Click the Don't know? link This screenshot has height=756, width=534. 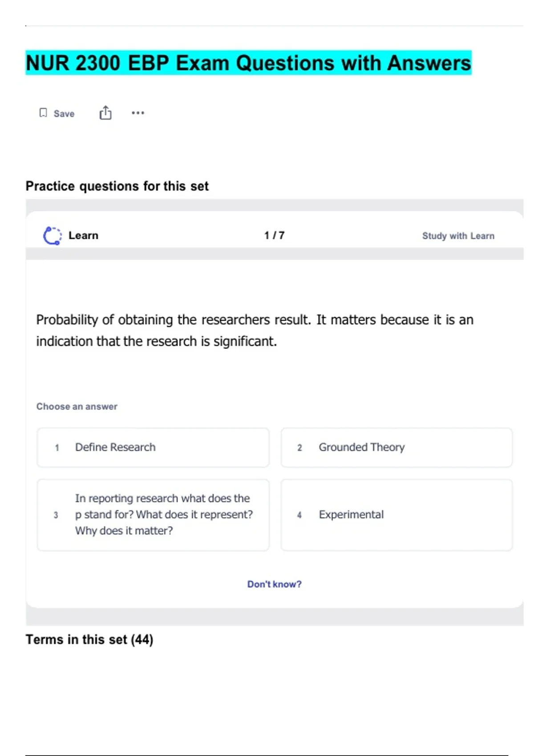tap(274, 584)
